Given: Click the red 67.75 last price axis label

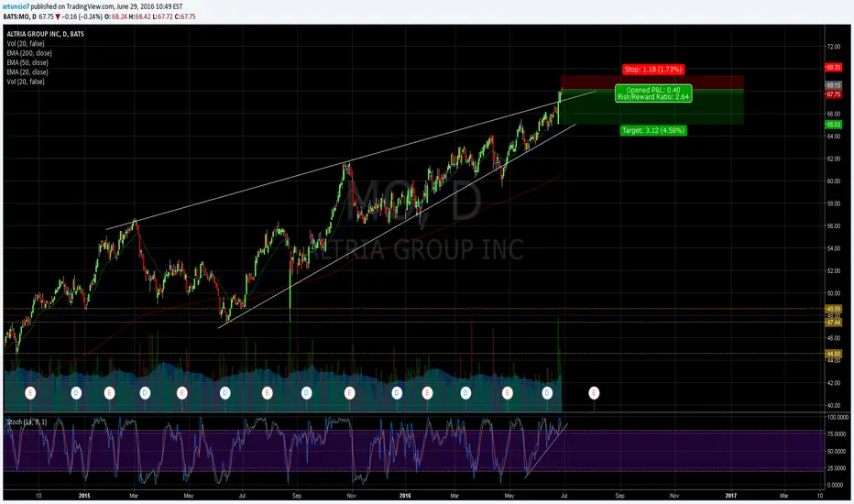Looking at the screenshot, I should pos(833,94).
